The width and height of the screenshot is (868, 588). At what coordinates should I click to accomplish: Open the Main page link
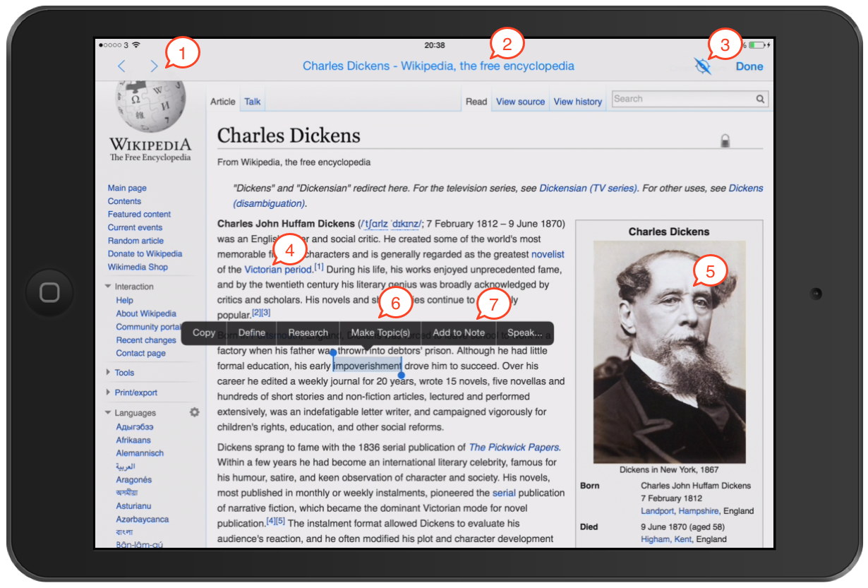[x=127, y=188]
